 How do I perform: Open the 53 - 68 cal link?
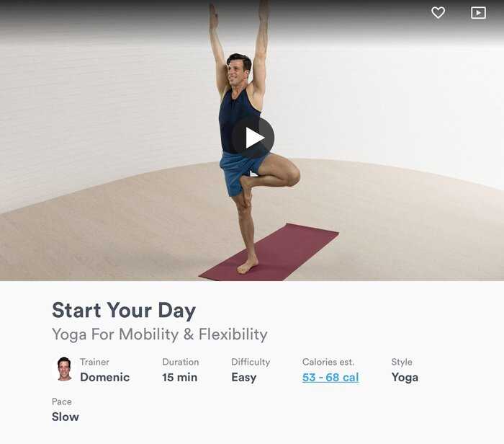[x=330, y=377]
